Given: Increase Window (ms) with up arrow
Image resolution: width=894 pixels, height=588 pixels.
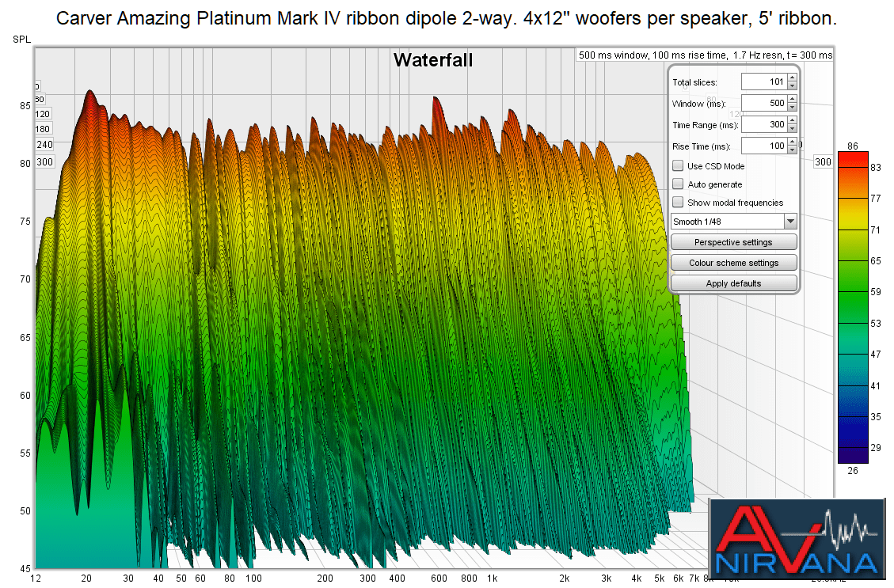Looking at the screenshot, I should pyautogui.click(x=792, y=100).
